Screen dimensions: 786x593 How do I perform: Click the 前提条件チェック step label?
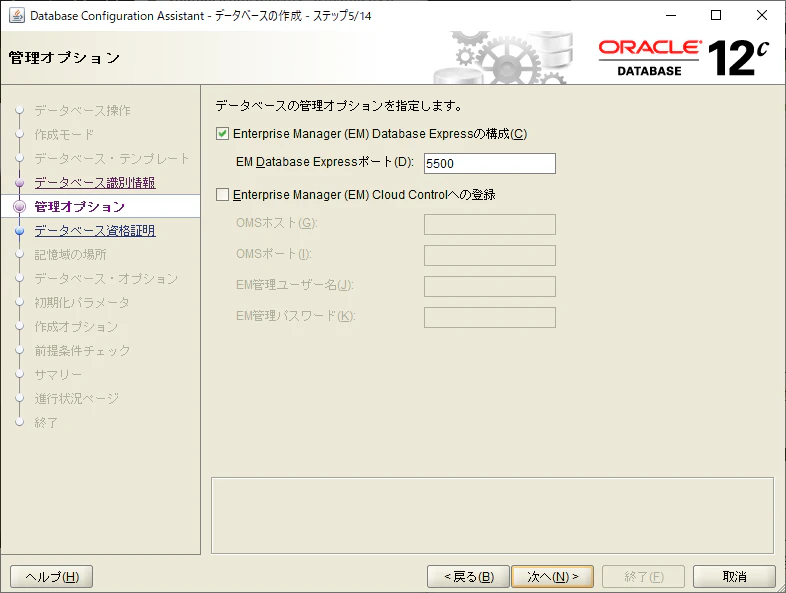(82, 351)
